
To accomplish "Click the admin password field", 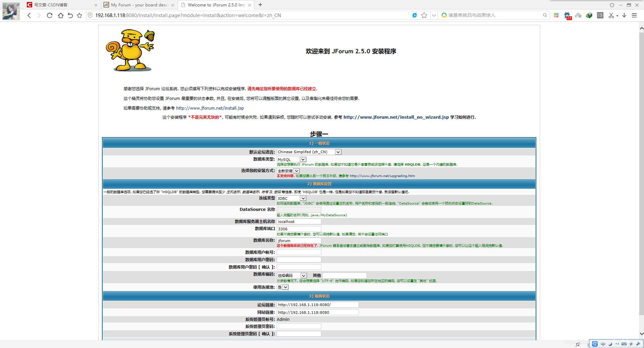I will [299, 327].
